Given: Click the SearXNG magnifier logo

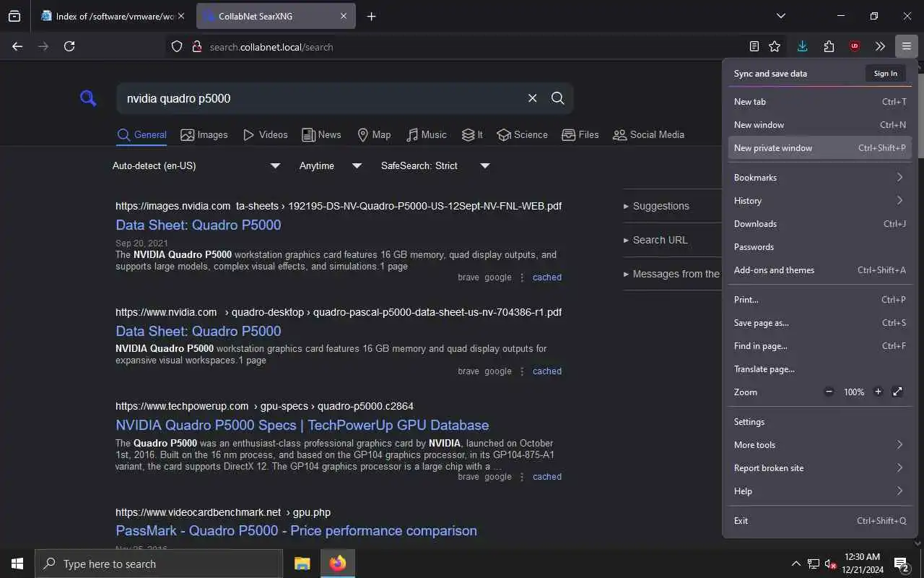Looking at the screenshot, I should click(88, 98).
